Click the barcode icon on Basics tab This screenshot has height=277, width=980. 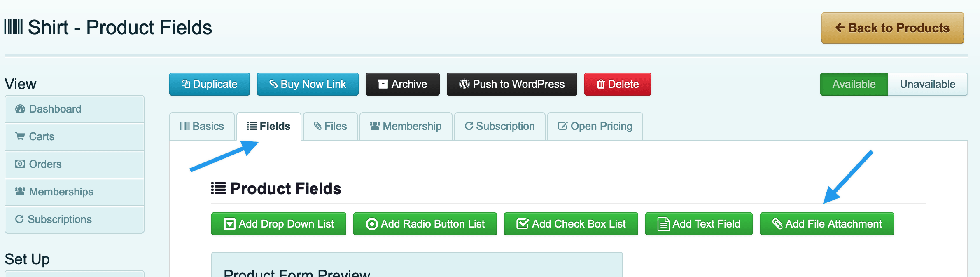point(184,126)
